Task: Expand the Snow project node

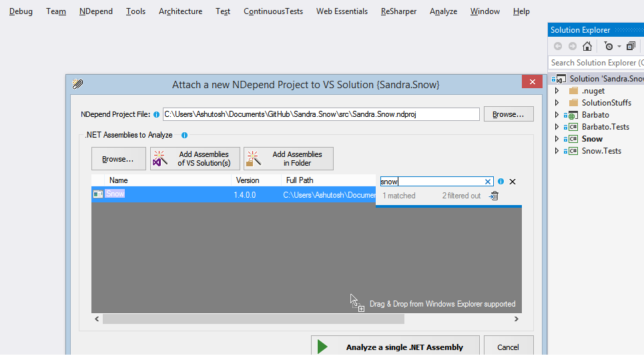Action: click(557, 138)
